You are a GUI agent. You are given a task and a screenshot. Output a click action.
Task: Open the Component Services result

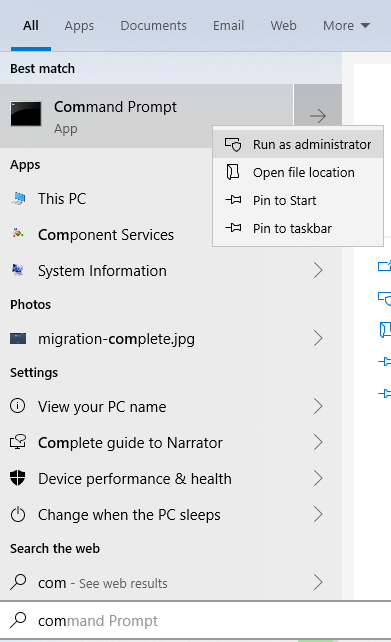106,235
